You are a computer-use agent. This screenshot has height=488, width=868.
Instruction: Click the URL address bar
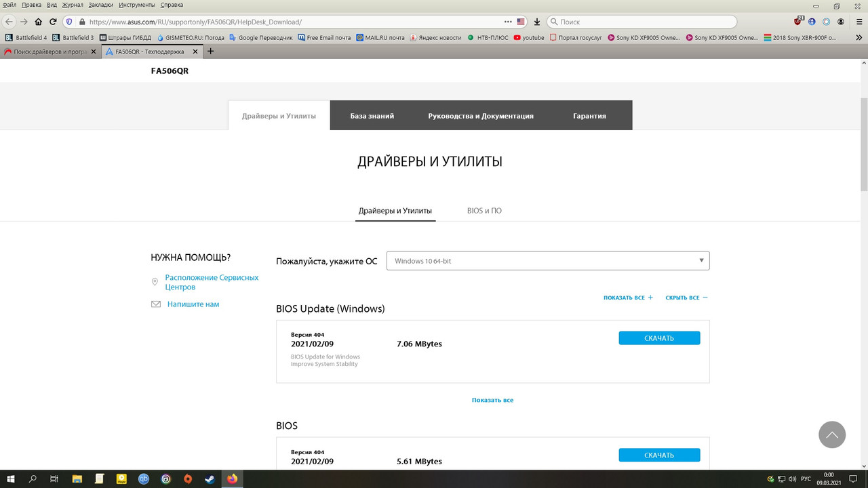[x=295, y=22]
